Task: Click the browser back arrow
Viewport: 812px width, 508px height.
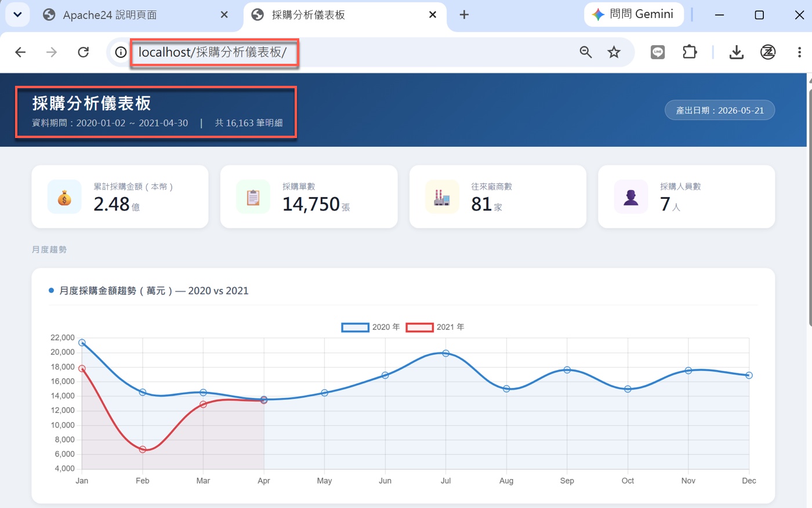Action: click(20, 52)
